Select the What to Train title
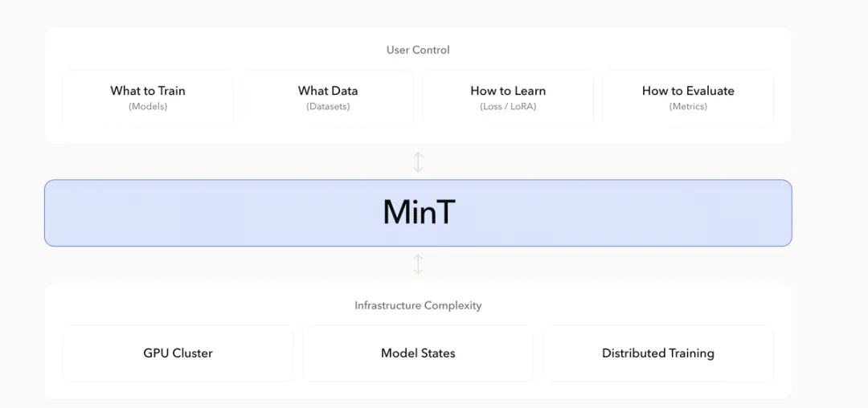868x408 pixels. click(x=148, y=91)
